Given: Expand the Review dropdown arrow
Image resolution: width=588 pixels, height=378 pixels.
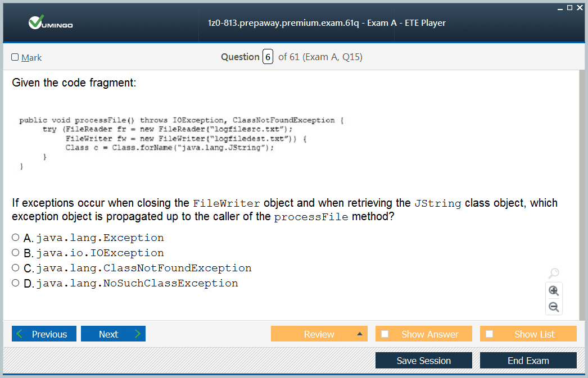Looking at the screenshot, I should (360, 334).
